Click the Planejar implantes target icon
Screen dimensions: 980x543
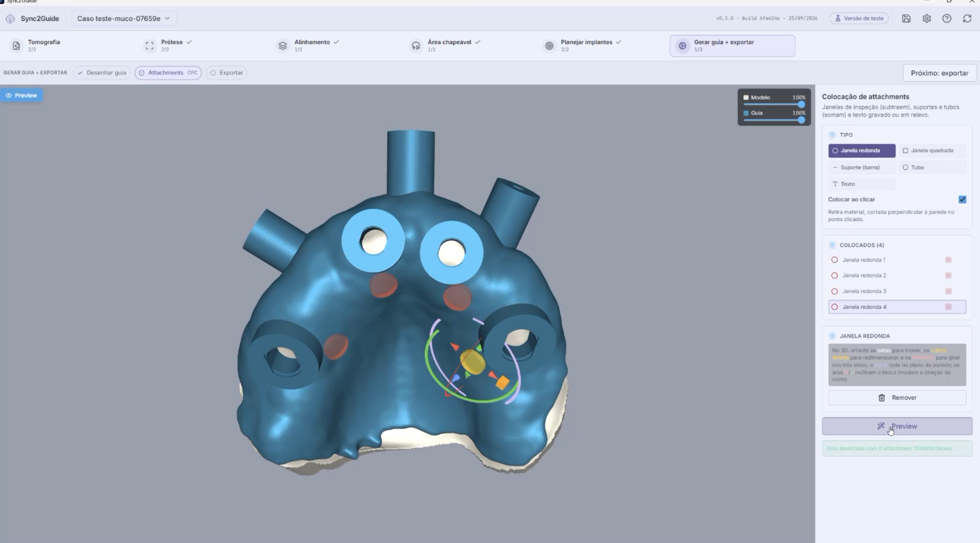point(549,46)
